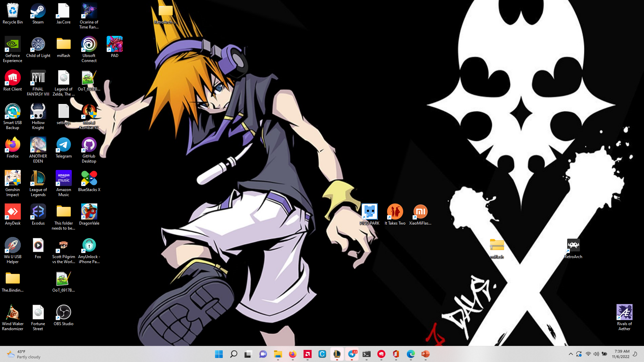644x362 pixels.
Task: Open the clock showing 7:39 AM
Action: [x=621, y=354]
